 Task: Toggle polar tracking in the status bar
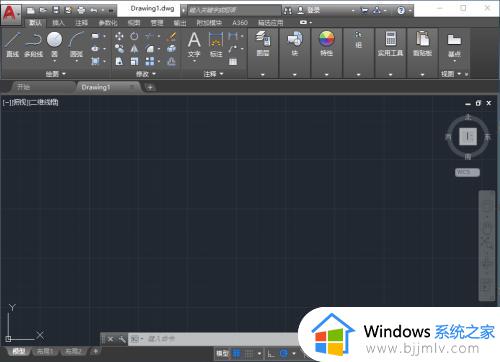284,353
